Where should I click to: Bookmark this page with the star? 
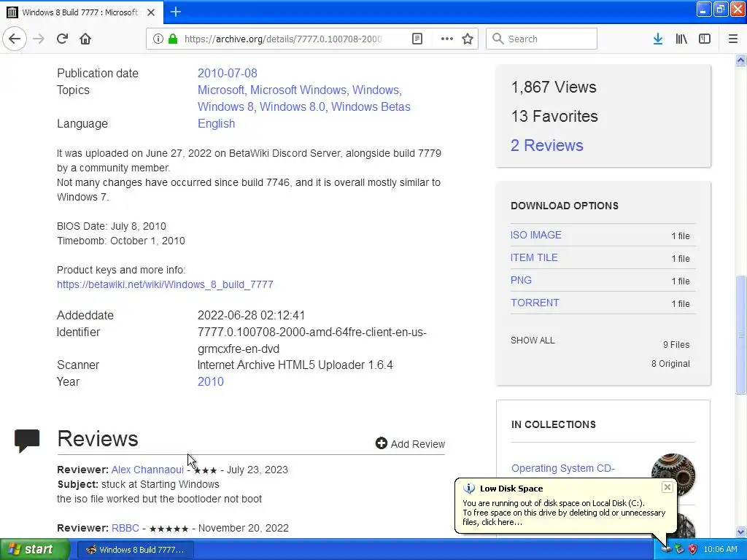coord(468,39)
